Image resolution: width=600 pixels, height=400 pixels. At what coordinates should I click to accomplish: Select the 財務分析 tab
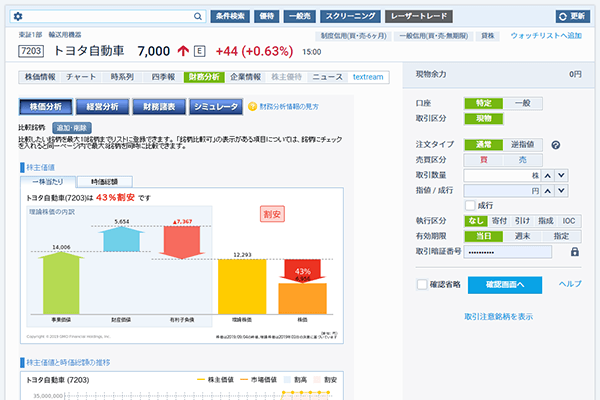coord(204,77)
